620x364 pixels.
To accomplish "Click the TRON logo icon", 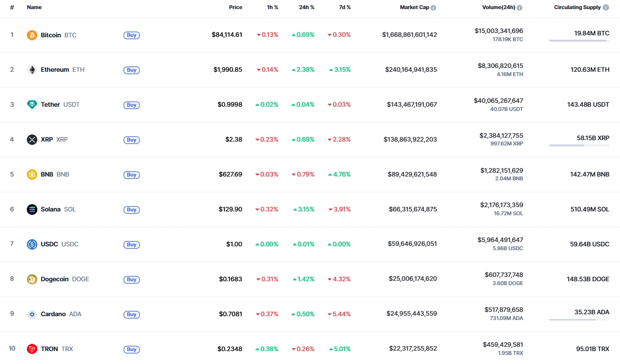I will (x=32, y=349).
